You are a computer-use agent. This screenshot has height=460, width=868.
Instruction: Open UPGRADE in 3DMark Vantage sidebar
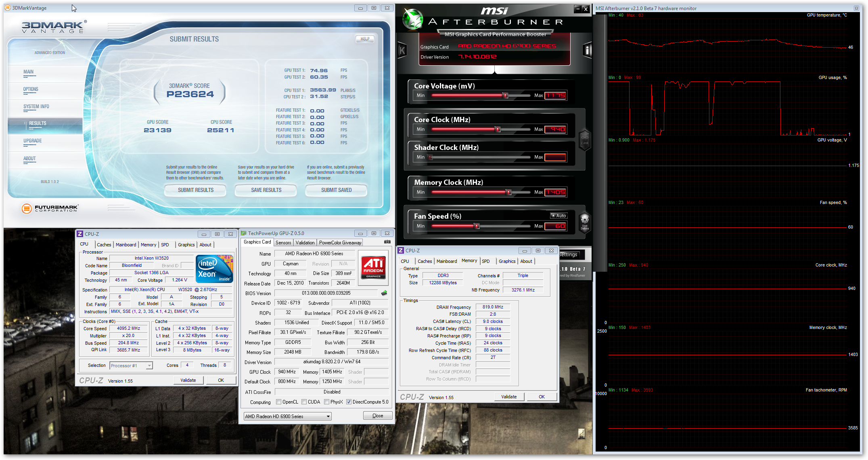(x=33, y=141)
